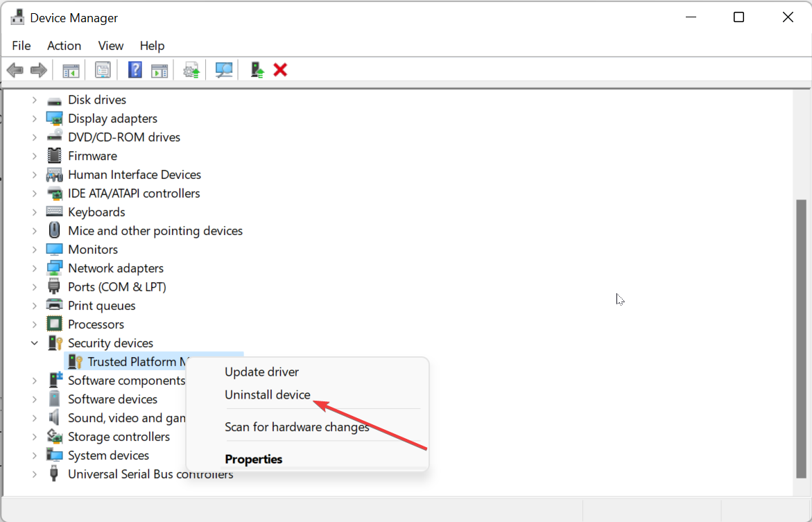
Task: Expand the System devices category
Action: pyautogui.click(x=35, y=455)
